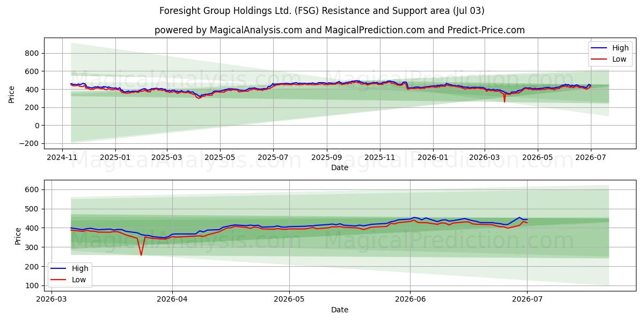Click bottom chart x-axis label 2026-06

click(x=410, y=299)
